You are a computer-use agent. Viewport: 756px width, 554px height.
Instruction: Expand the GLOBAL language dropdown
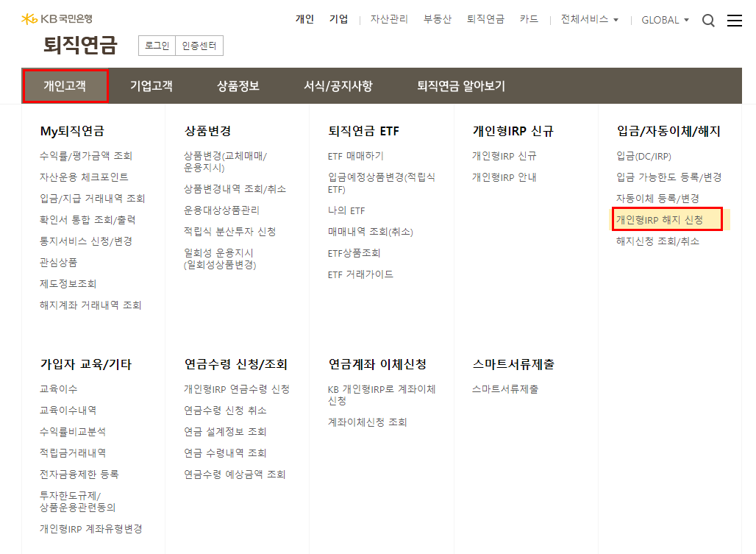tap(665, 20)
